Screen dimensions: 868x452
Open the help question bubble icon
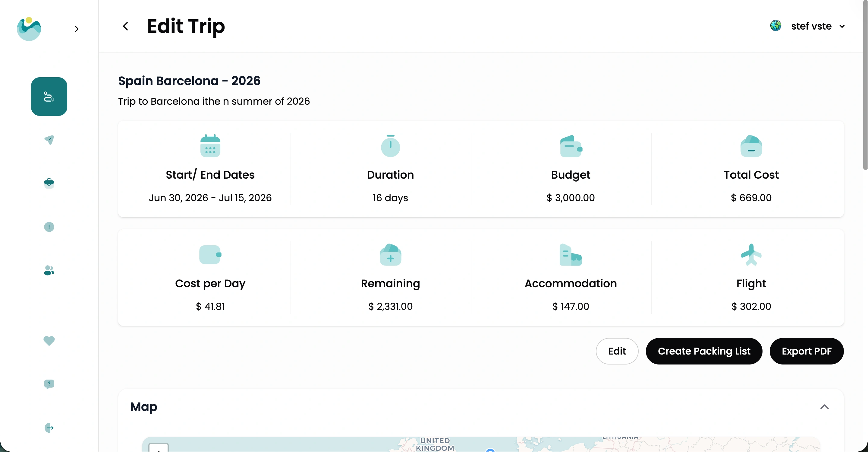click(49, 384)
